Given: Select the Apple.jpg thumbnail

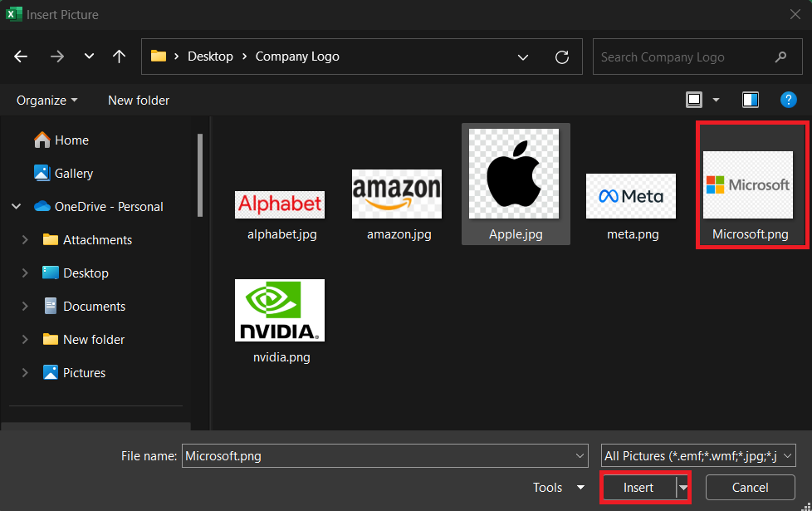Looking at the screenshot, I should tap(514, 174).
